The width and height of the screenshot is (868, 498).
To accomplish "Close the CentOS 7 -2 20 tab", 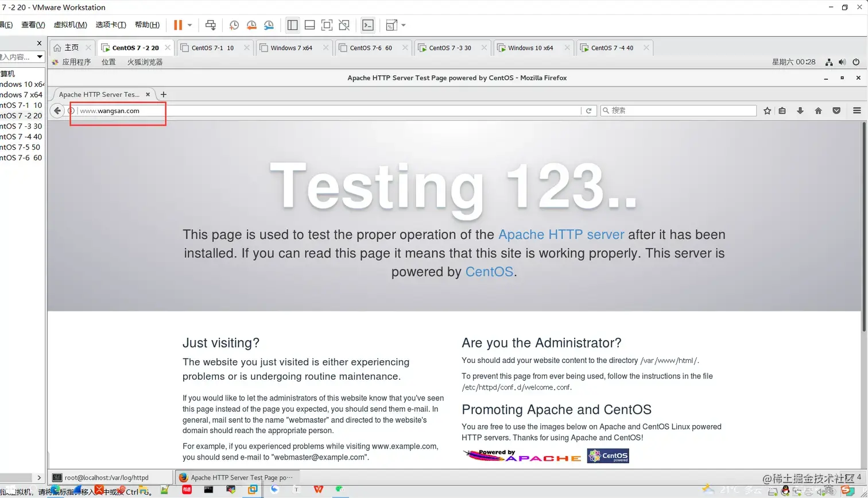I will 167,48.
